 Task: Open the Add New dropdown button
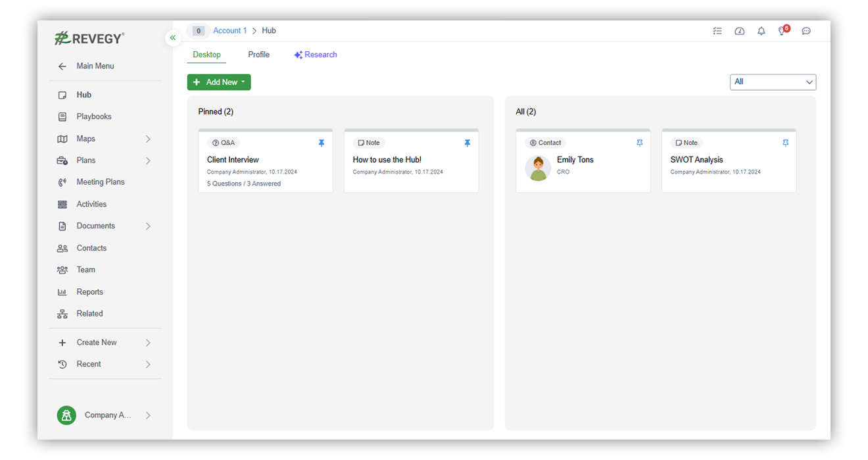point(219,82)
